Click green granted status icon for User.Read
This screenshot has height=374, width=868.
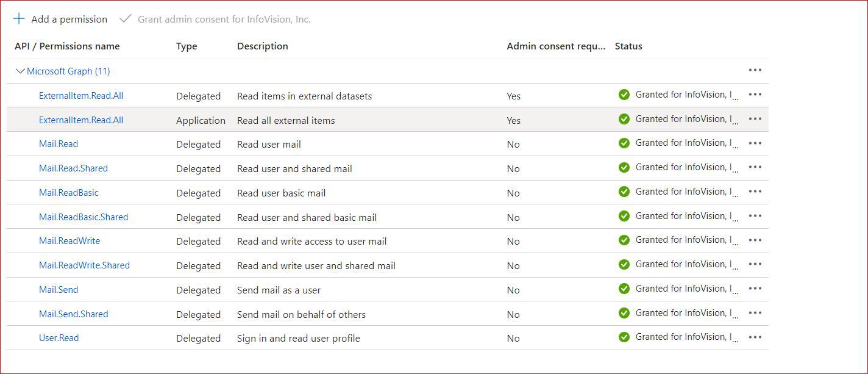[x=624, y=337]
